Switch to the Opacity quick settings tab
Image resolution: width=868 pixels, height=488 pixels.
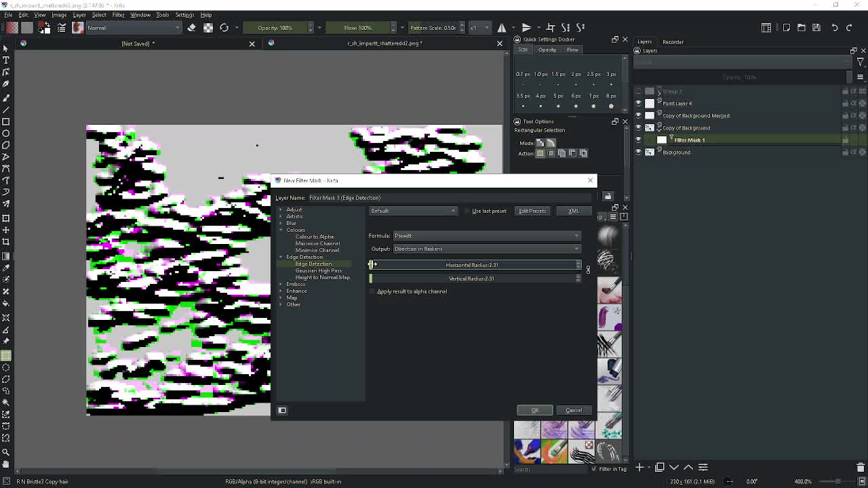tap(547, 50)
